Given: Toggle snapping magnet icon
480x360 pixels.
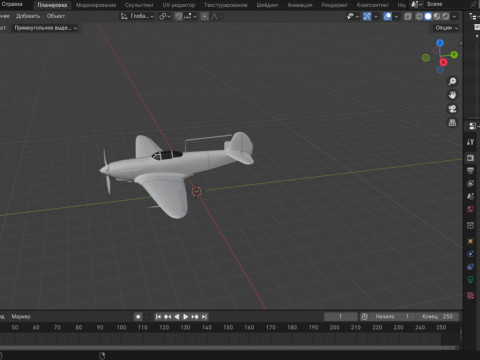Looking at the screenshot, I should point(179,16).
